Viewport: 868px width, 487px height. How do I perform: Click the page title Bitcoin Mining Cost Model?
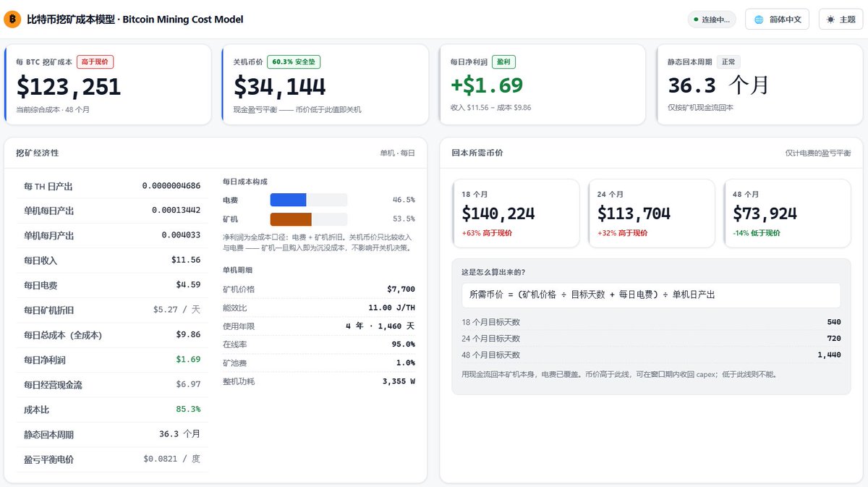point(183,20)
